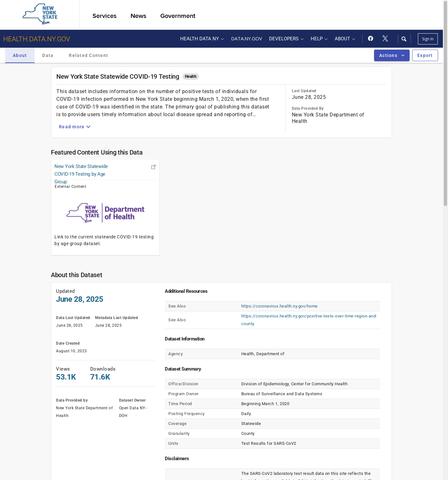The height and width of the screenshot is (480, 448).
Task: Open the Facebook icon link
Action: click(x=371, y=38)
